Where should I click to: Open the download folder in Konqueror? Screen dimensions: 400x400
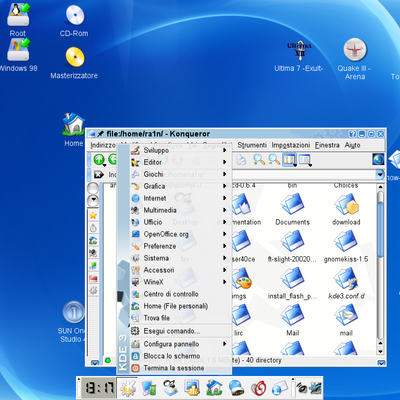point(346,209)
